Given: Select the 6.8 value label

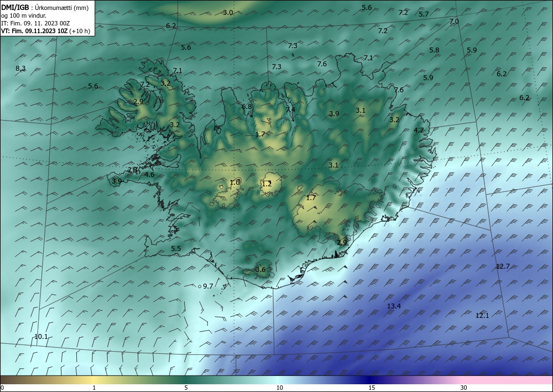Looking at the screenshot, I should [247, 107].
